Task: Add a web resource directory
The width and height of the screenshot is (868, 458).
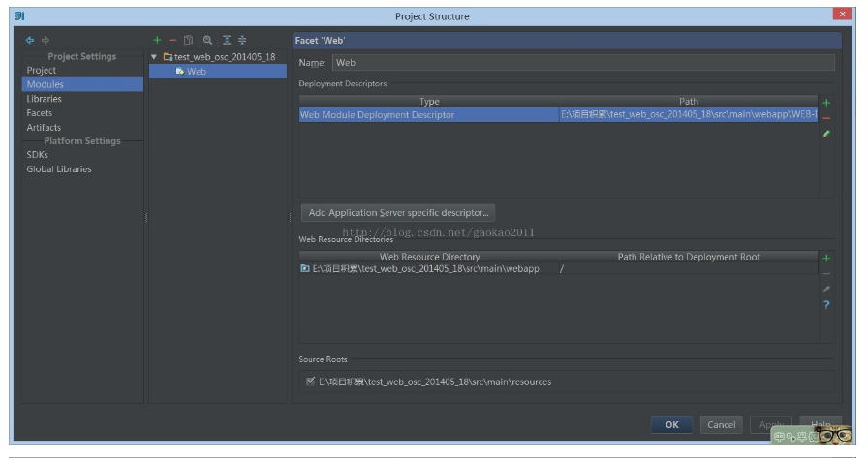Action: [x=826, y=259]
